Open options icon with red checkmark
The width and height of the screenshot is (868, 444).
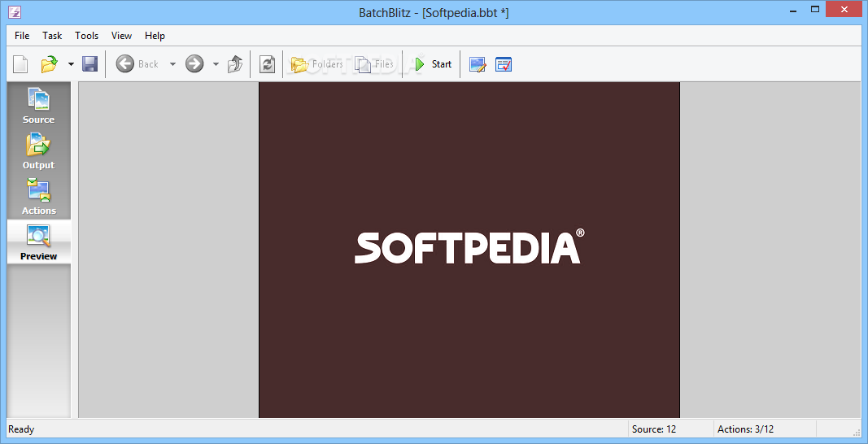click(x=504, y=64)
